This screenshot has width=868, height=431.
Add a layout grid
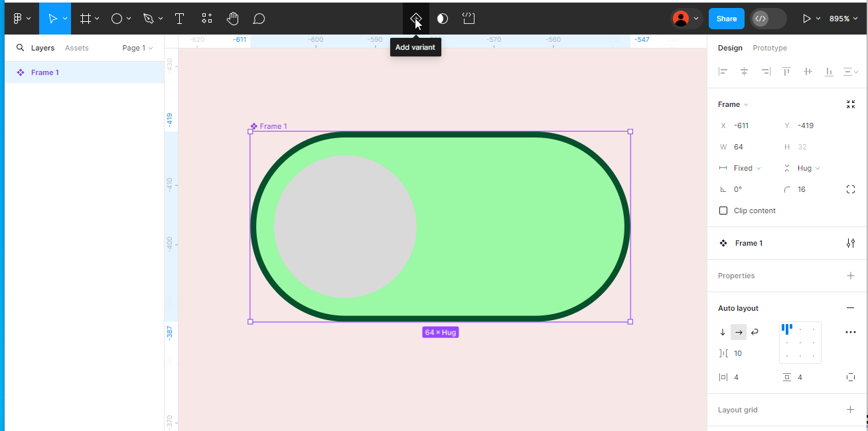click(851, 410)
